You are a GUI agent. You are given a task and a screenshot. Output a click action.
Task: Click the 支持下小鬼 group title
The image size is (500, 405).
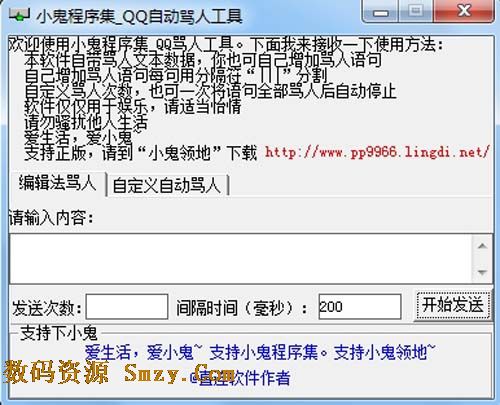(59, 333)
